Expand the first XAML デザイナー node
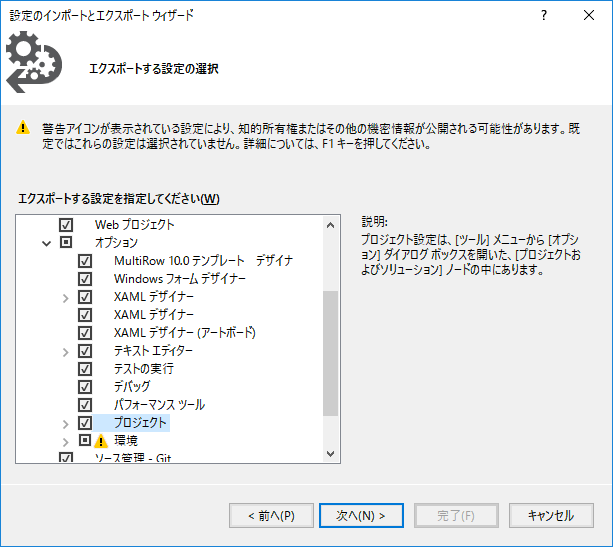Screen dimensions: 613x547 (x=65, y=298)
